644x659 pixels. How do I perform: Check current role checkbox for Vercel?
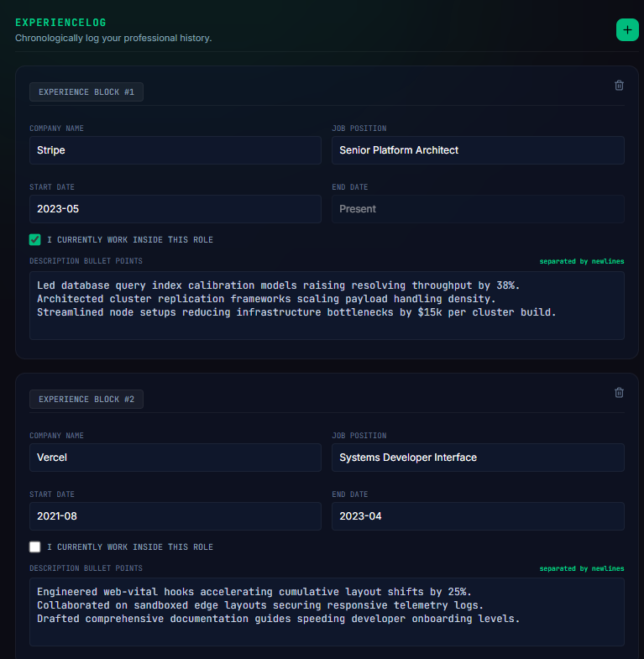pos(35,547)
